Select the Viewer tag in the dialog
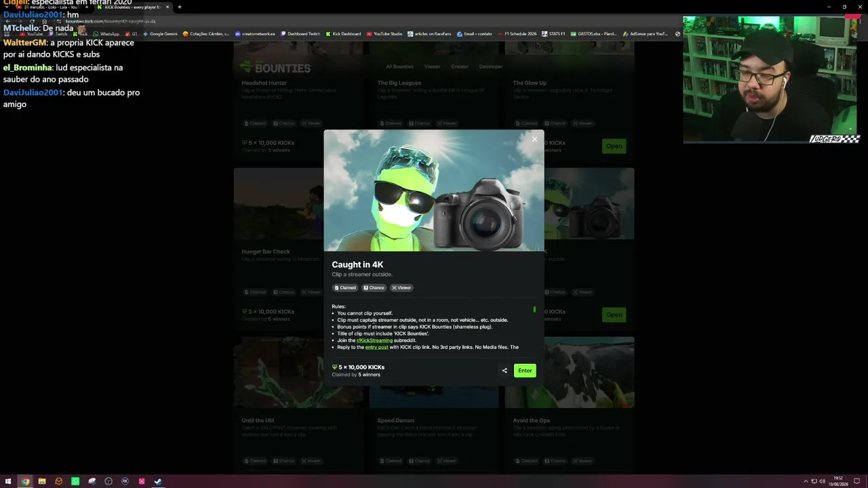This screenshot has width=868, height=488. (401, 288)
